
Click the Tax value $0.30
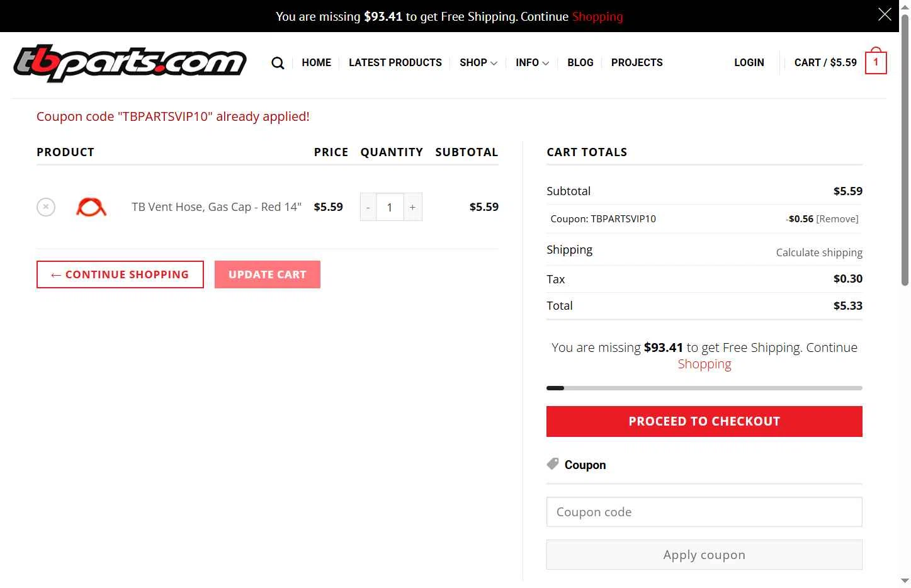click(x=848, y=279)
